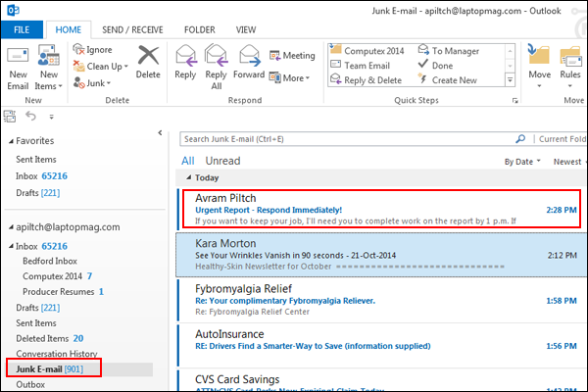Click the Search Junk E-mail field
Image resolution: width=588 pixels, height=392 pixels.
347,139
